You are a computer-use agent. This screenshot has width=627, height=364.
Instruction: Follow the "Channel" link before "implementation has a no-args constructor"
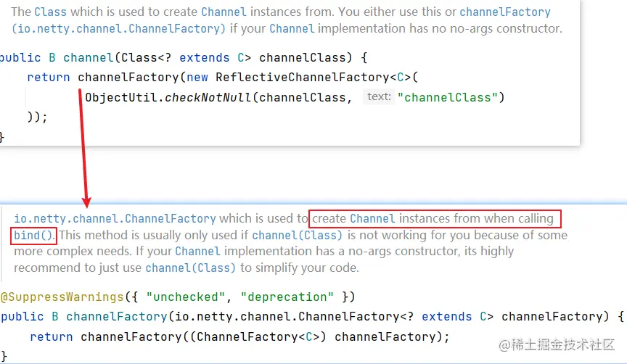click(197, 251)
